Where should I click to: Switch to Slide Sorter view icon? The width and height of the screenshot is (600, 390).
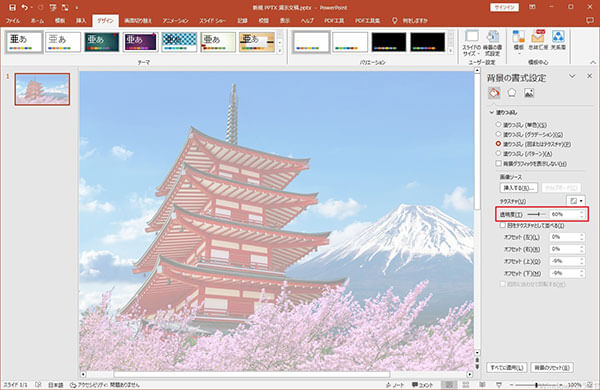[466, 385]
